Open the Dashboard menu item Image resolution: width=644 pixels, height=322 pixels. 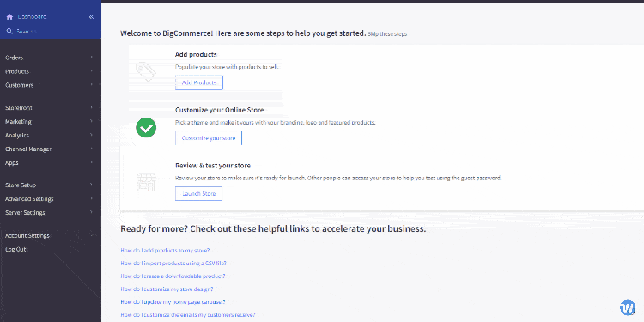click(32, 17)
